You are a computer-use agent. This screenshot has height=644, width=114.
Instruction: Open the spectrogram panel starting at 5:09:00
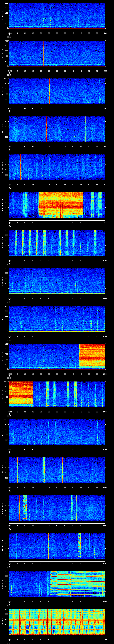point(57,243)
